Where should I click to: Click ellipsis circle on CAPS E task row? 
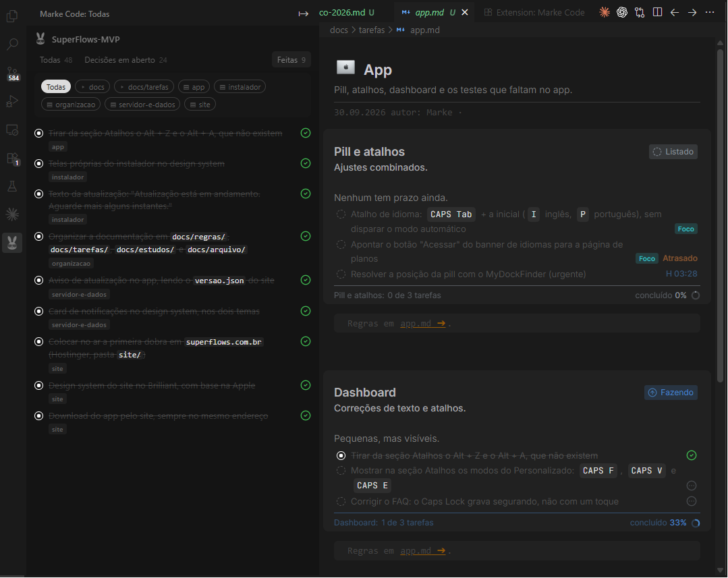click(x=692, y=486)
